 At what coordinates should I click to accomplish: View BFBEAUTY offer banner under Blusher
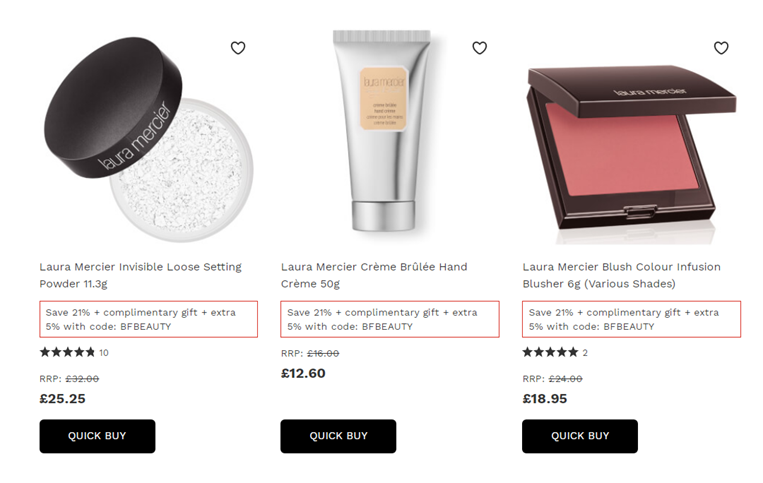pyautogui.click(x=631, y=319)
